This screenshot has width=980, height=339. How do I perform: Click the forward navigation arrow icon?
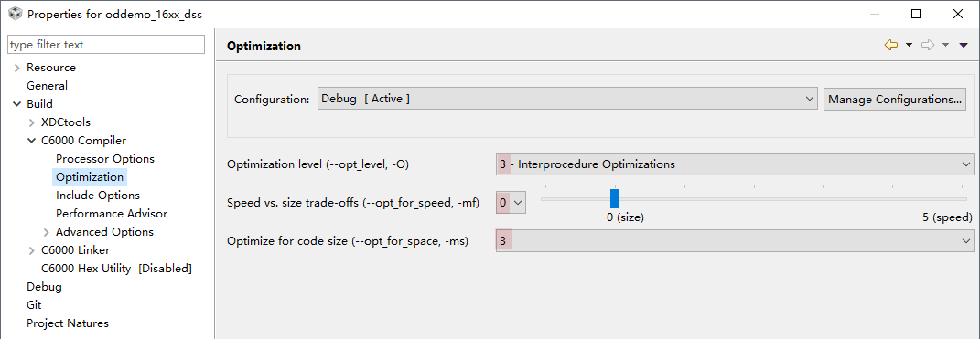click(928, 45)
